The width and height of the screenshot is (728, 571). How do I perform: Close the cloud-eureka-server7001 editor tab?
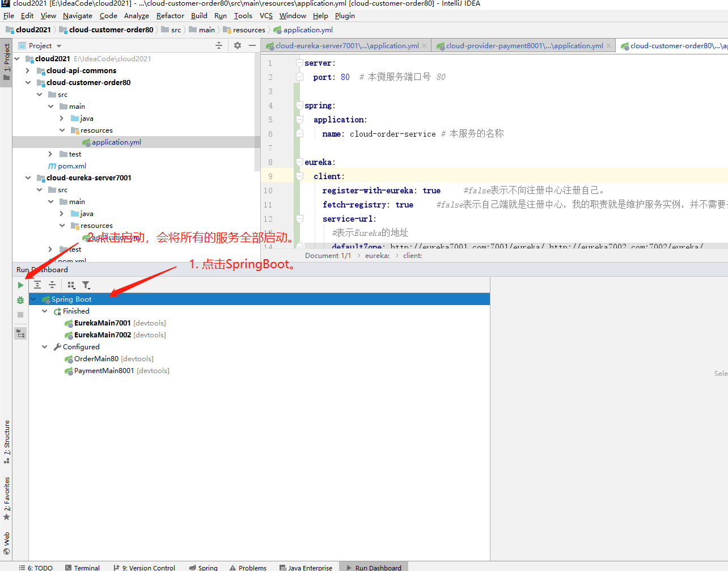click(x=424, y=45)
